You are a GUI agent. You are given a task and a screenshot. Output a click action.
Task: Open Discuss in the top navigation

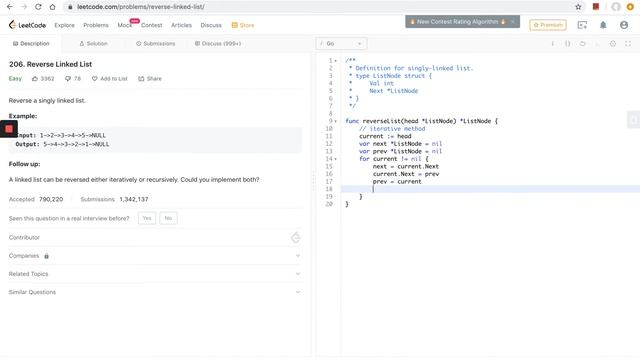click(211, 25)
